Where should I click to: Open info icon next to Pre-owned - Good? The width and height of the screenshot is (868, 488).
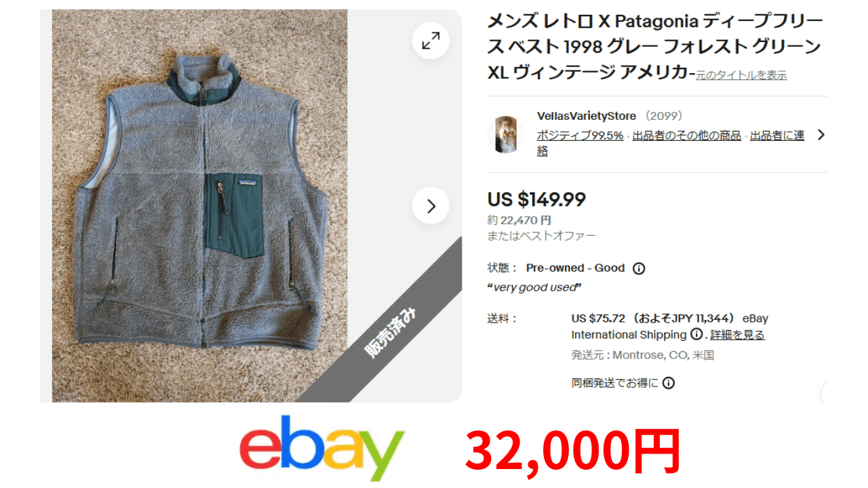tap(639, 268)
